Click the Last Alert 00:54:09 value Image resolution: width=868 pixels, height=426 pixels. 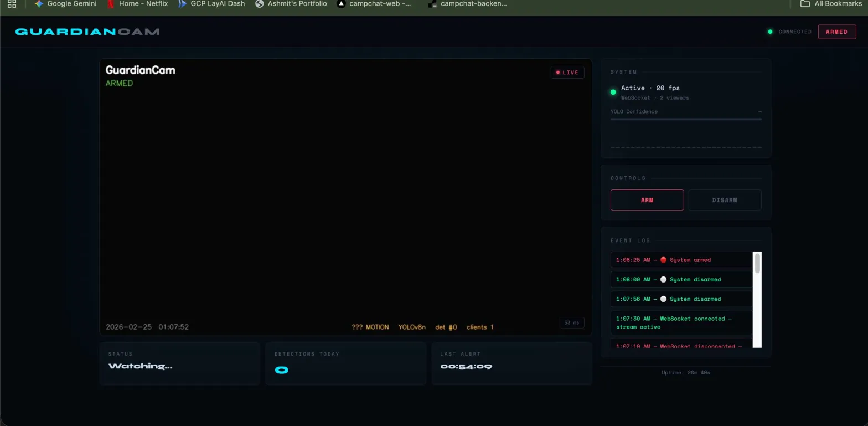[x=466, y=366]
